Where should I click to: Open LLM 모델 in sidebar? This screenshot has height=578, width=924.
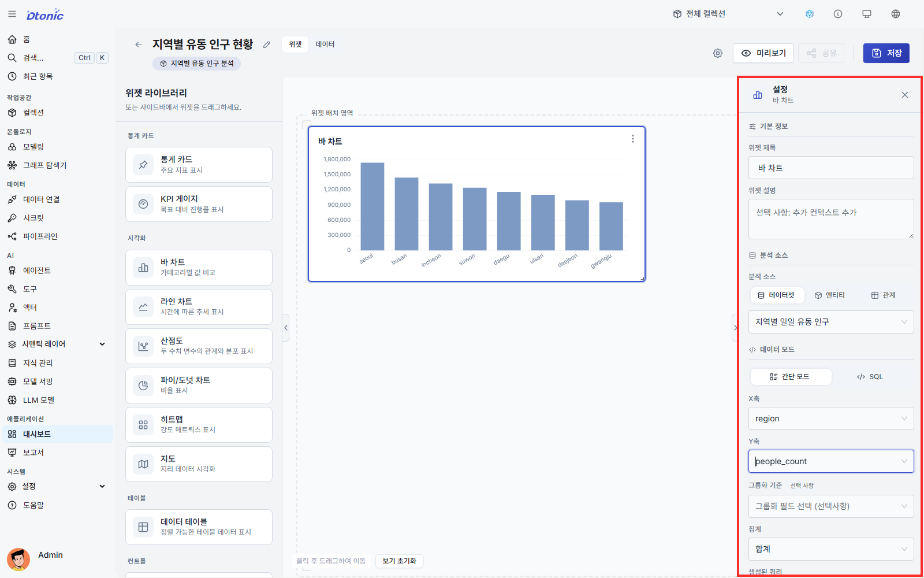tap(58, 400)
